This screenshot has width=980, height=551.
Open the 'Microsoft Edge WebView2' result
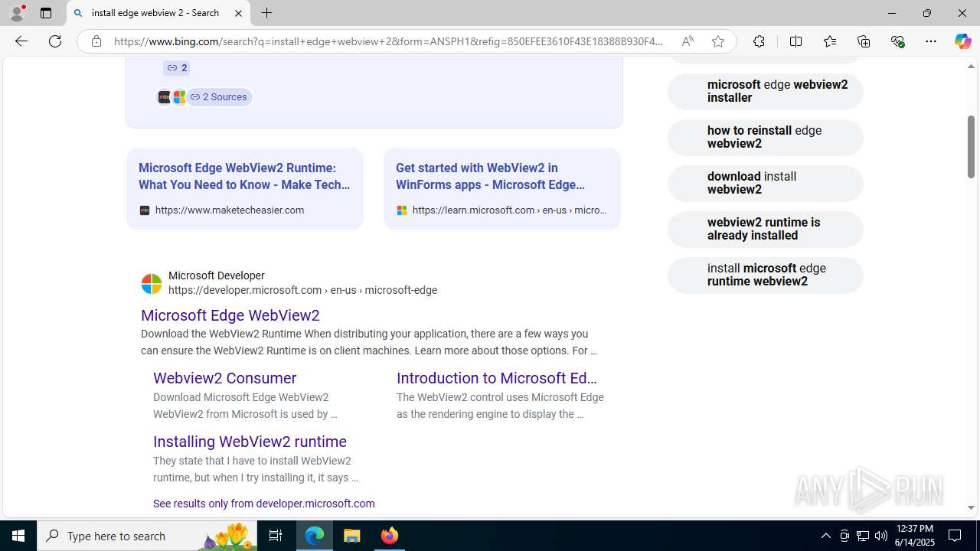point(230,315)
